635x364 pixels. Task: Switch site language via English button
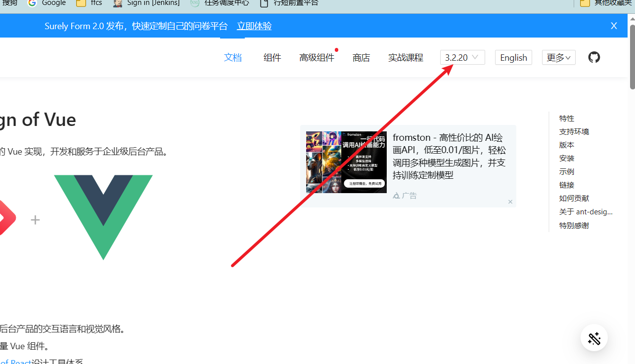(513, 57)
